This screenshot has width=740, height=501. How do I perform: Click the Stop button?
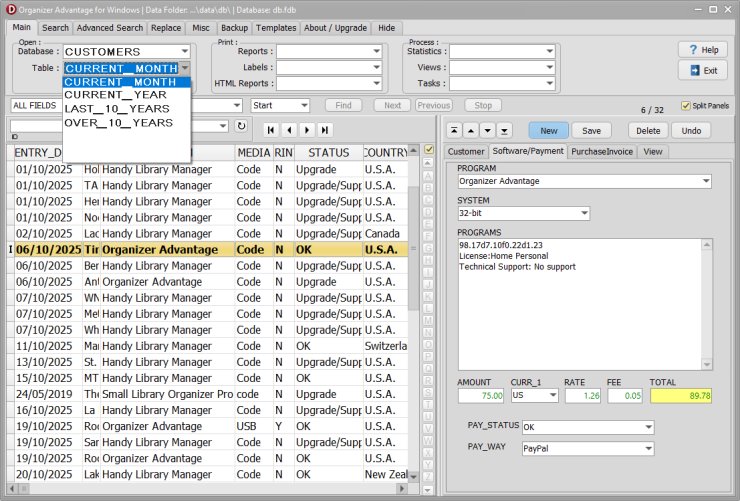(483, 105)
